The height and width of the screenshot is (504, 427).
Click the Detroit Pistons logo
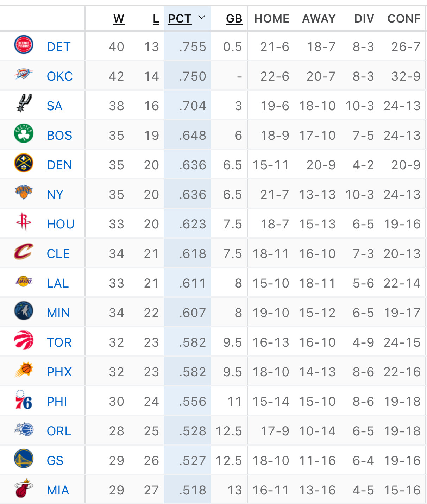pos(24,45)
